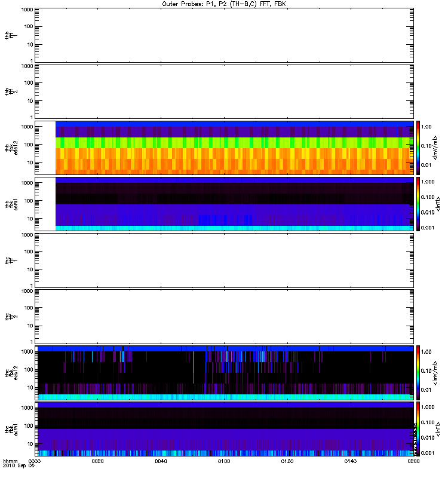The height and width of the screenshot is (478, 448).
Task: Select the '0020' time axis label
Action: click(98, 461)
